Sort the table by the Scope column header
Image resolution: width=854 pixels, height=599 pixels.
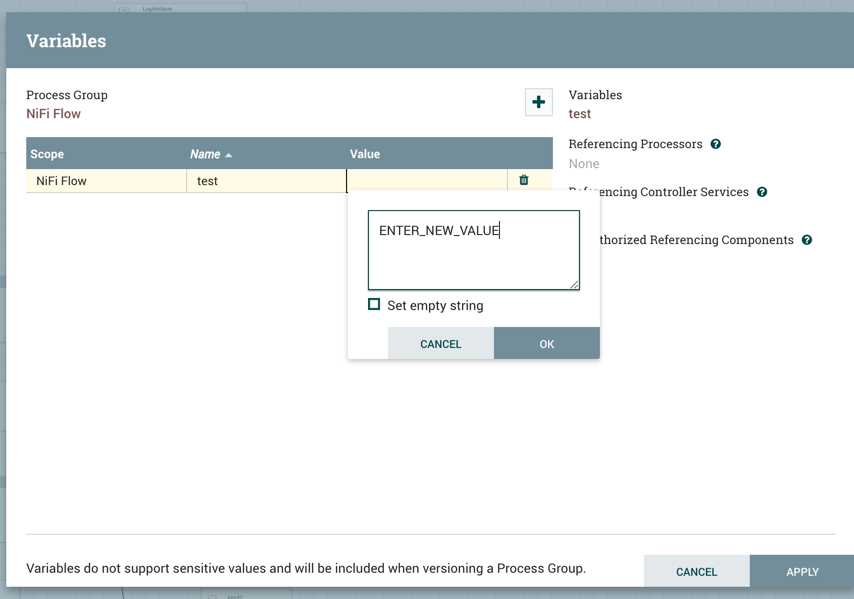[x=45, y=153]
